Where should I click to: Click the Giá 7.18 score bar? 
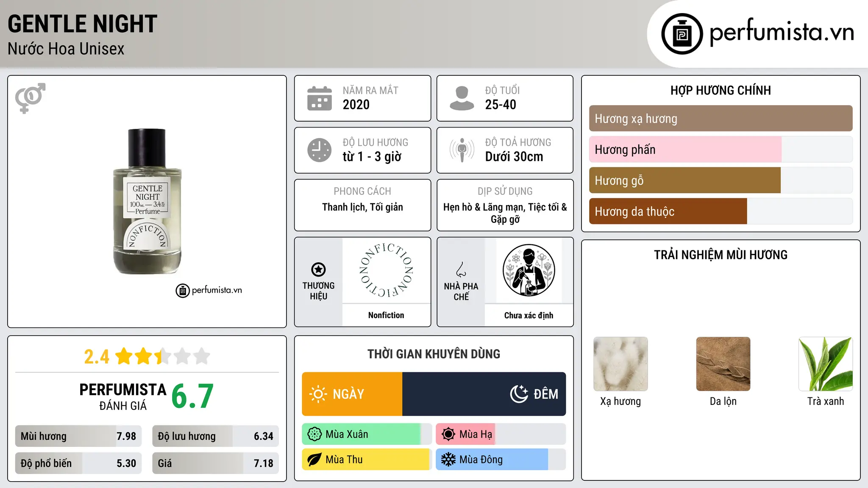(x=216, y=463)
